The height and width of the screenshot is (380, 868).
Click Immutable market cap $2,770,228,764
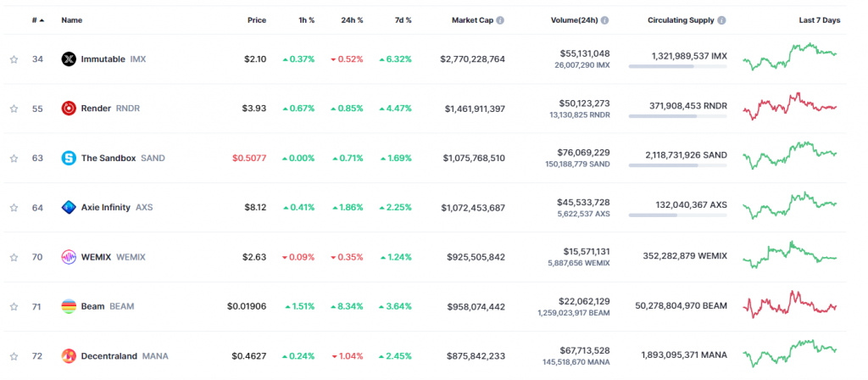(473, 59)
